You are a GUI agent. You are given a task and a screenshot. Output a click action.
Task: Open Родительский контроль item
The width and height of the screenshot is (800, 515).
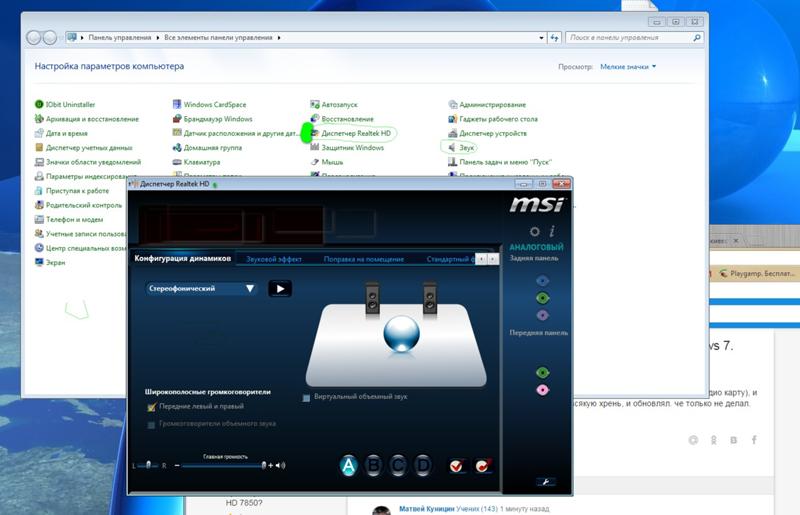coord(79,205)
